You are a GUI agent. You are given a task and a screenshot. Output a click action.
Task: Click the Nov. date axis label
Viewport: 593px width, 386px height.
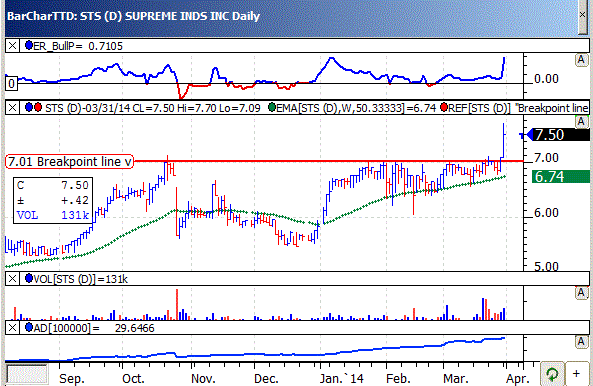(x=203, y=378)
